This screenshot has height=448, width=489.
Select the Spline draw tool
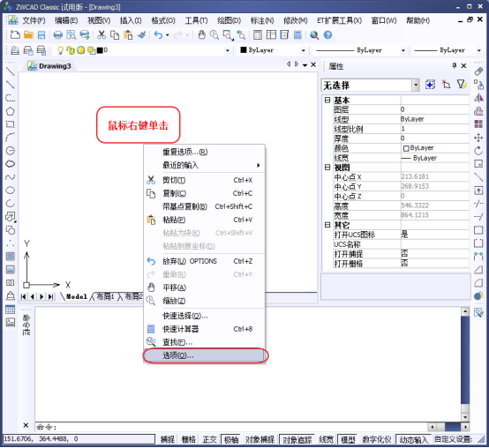click(11, 177)
